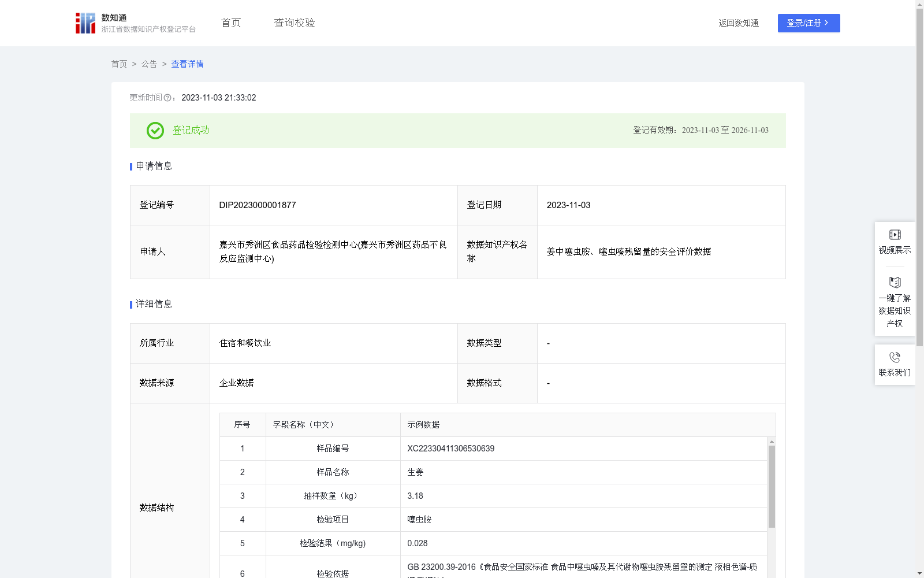The width and height of the screenshot is (924, 578).
Task: Click the 检验结果（mg/kg）field name cell
Action: [333, 543]
